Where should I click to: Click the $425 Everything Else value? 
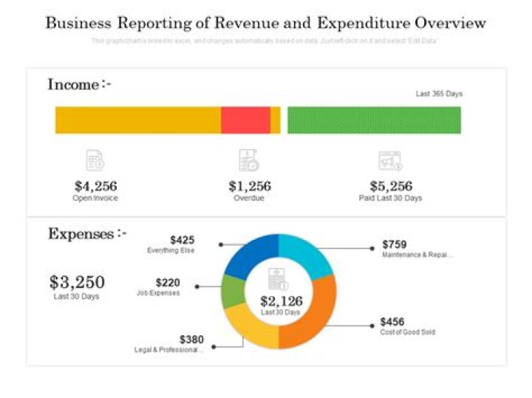183,240
